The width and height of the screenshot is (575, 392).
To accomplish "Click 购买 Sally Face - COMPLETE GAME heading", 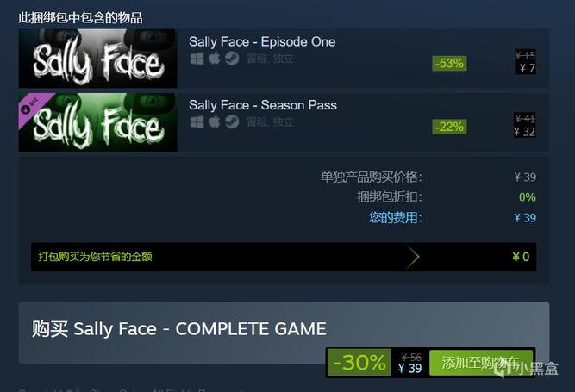I will pos(179,328).
